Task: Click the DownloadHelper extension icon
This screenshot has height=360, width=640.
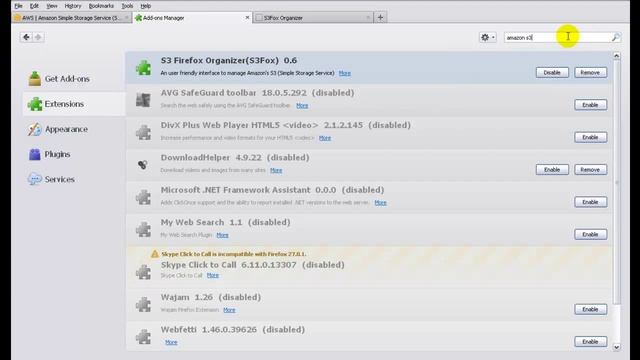Action: pos(142,164)
